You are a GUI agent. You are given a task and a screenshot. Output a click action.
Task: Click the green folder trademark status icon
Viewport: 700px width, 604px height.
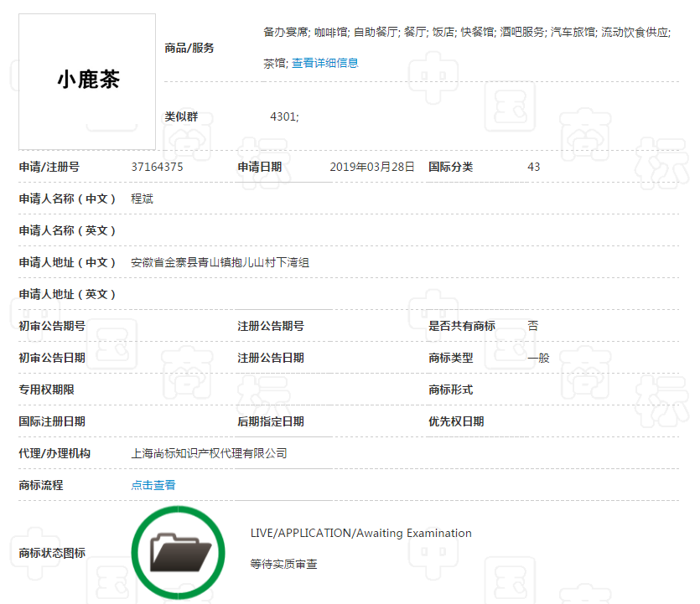coord(178,551)
